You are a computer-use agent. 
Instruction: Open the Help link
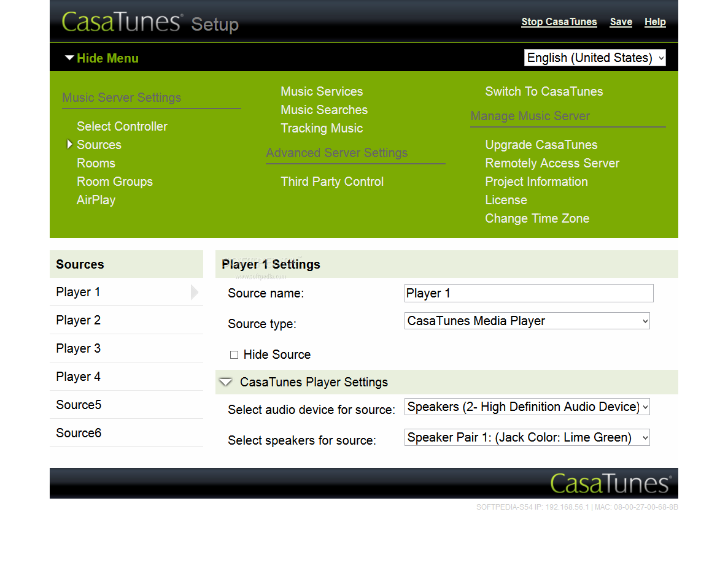pos(655,22)
